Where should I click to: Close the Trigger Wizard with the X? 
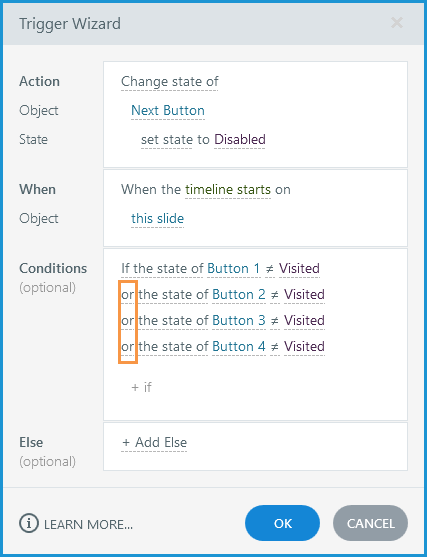[397, 23]
